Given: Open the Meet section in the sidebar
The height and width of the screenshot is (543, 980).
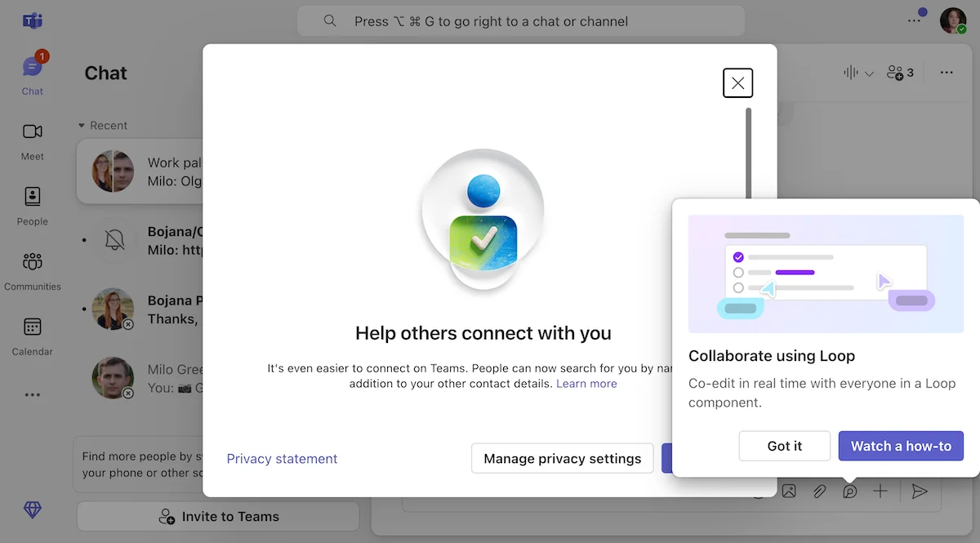Looking at the screenshot, I should (x=32, y=140).
